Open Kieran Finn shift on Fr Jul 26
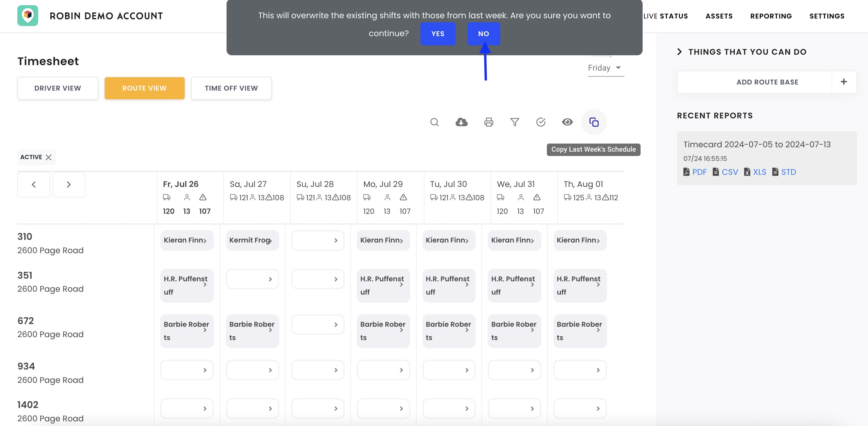 coord(187,240)
